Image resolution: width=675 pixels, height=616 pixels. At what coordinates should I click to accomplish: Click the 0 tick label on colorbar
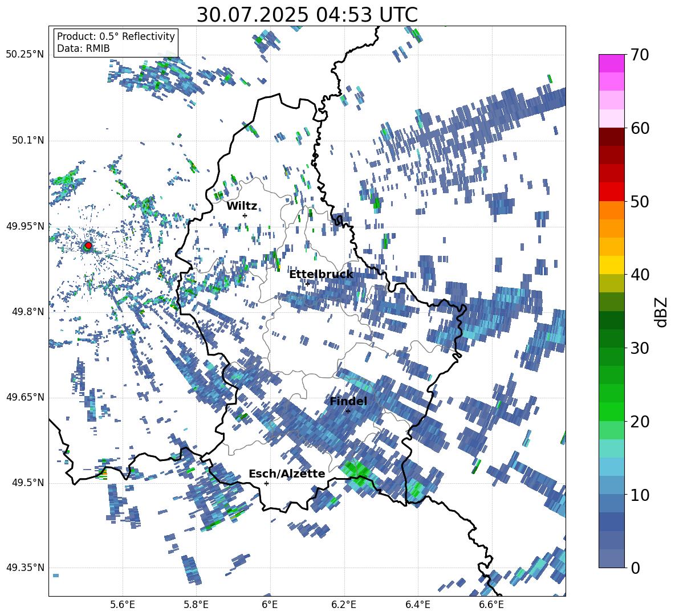pyautogui.click(x=635, y=568)
